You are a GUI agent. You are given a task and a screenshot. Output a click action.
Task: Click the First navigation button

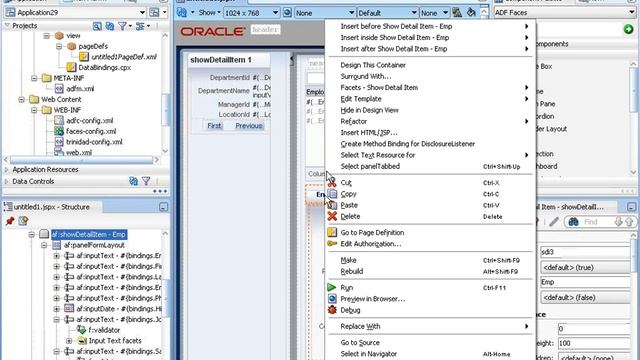point(214,126)
